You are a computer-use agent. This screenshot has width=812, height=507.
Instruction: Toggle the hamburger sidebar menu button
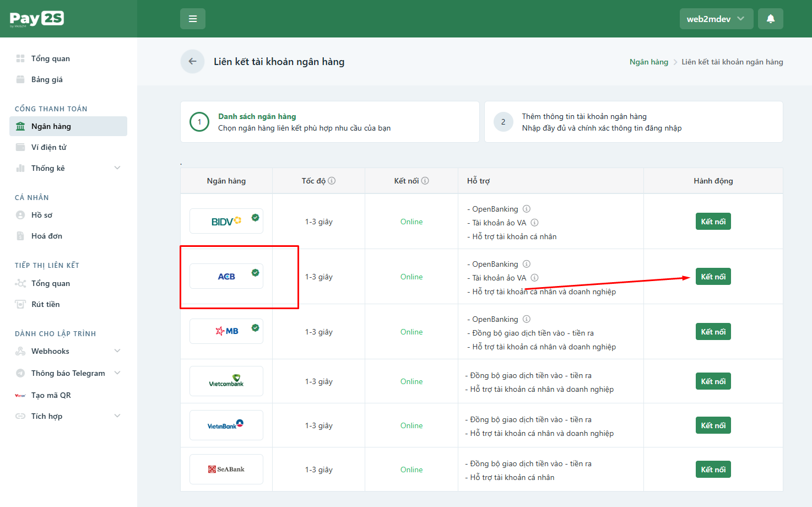193,19
